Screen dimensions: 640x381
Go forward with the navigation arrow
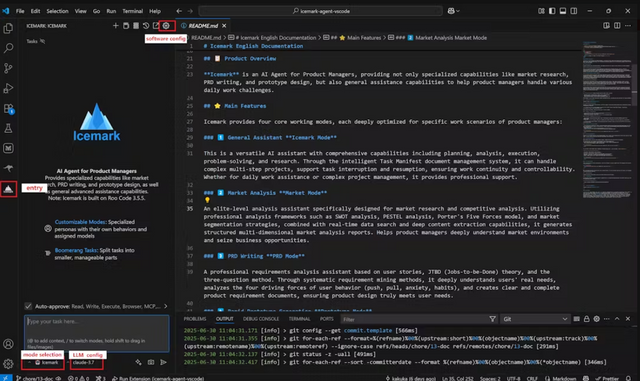tap(190, 11)
